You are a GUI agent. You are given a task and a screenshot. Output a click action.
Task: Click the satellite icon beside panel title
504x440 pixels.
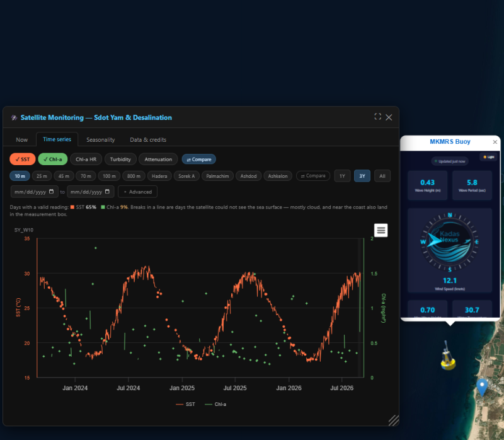(x=14, y=118)
